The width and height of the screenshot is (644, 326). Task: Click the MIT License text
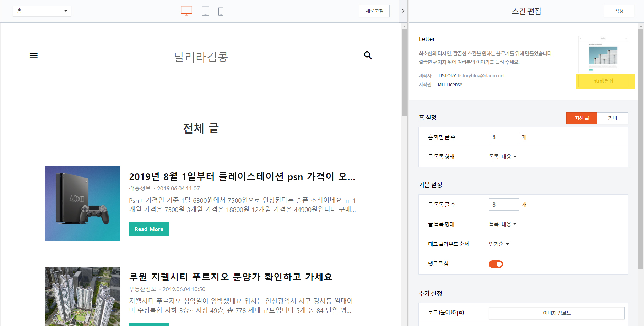pyautogui.click(x=450, y=85)
